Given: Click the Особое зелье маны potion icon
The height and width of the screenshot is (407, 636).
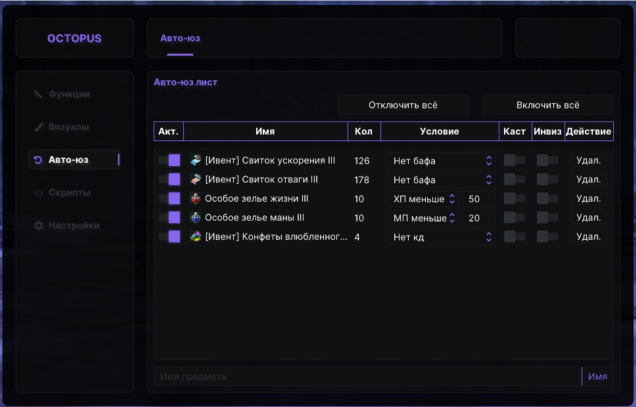Looking at the screenshot, I should tap(196, 217).
